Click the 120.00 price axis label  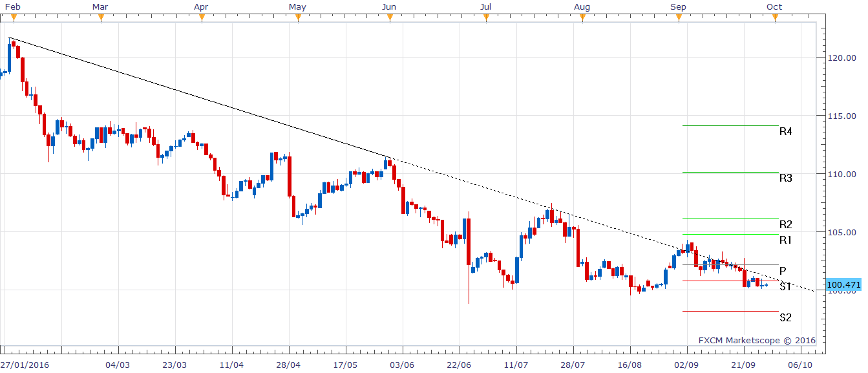[x=841, y=58]
